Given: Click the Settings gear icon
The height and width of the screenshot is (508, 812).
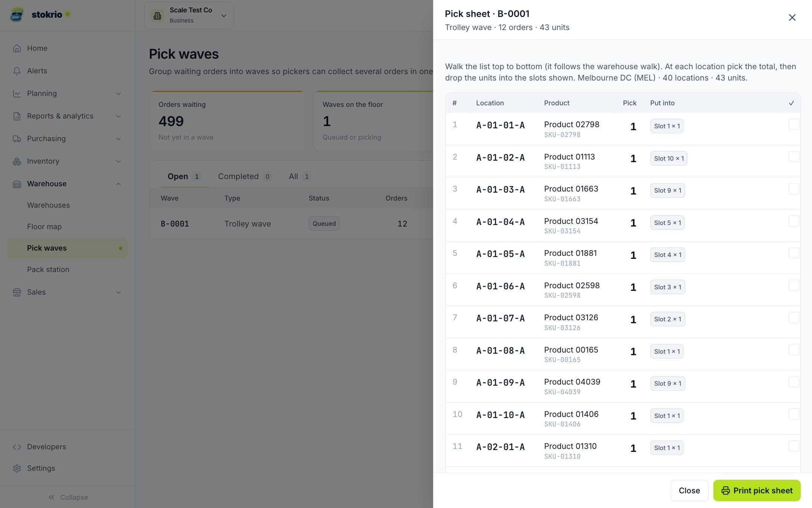Looking at the screenshot, I should (x=17, y=468).
